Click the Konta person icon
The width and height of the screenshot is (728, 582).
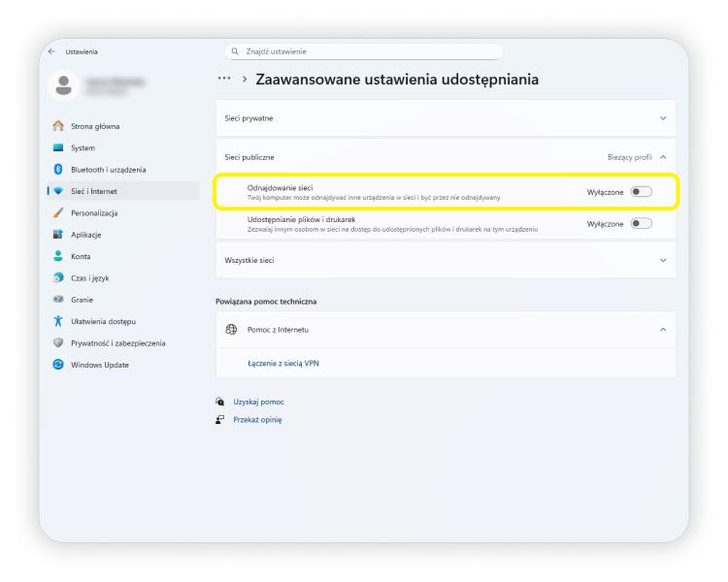click(58, 256)
